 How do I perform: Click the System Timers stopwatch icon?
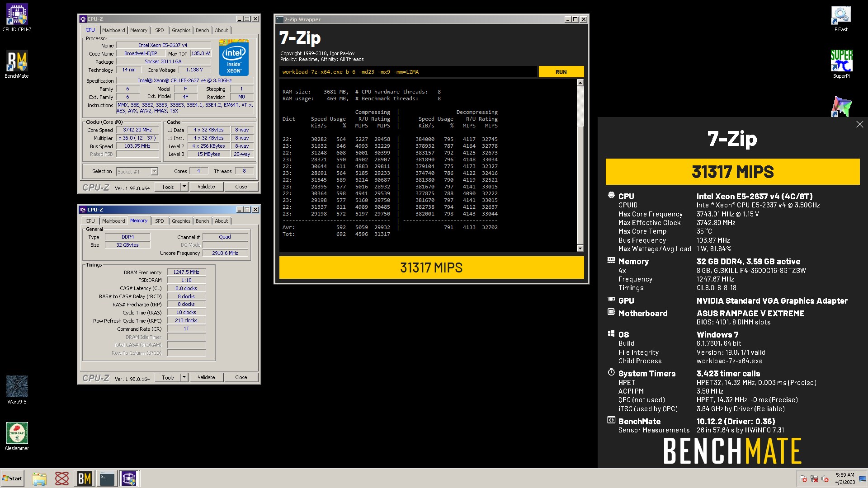pos(611,372)
